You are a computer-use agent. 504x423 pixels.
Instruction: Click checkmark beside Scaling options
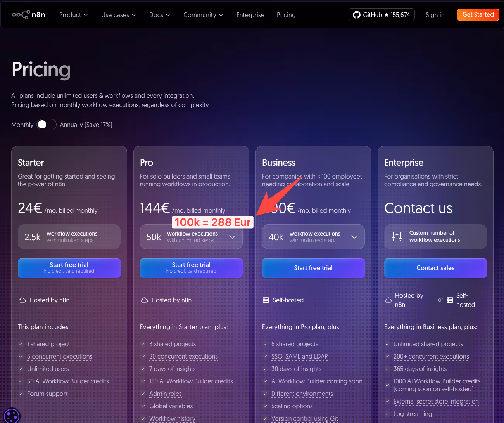pyautogui.click(x=265, y=406)
